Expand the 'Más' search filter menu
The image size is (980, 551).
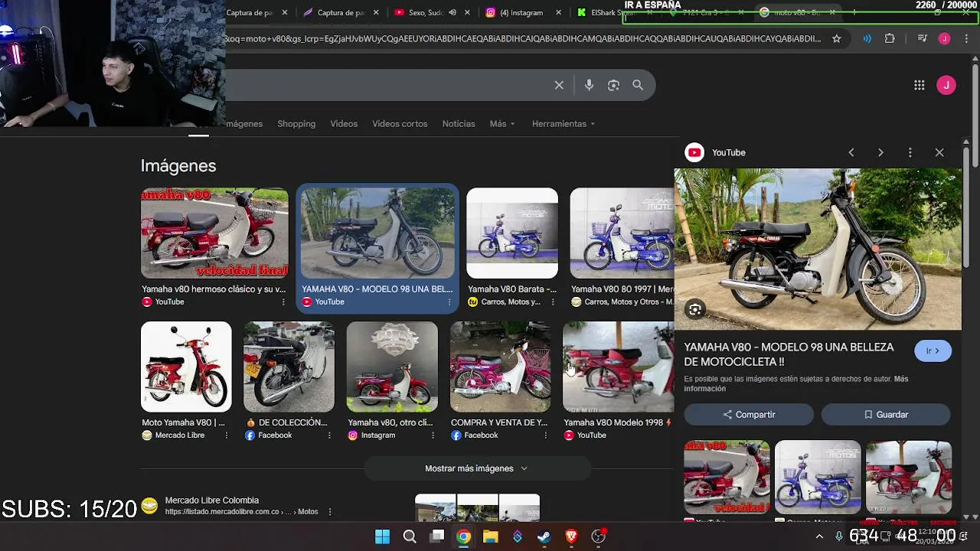[x=502, y=124]
